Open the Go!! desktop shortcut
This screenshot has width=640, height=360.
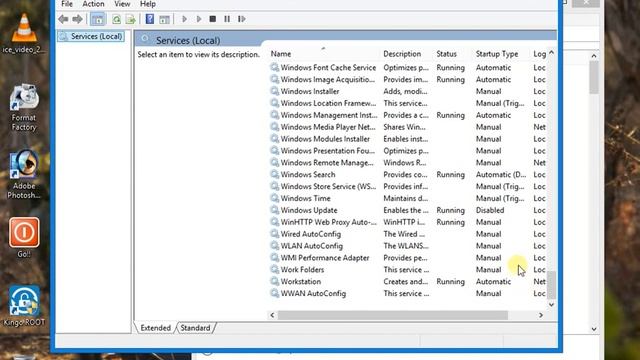tap(24, 238)
